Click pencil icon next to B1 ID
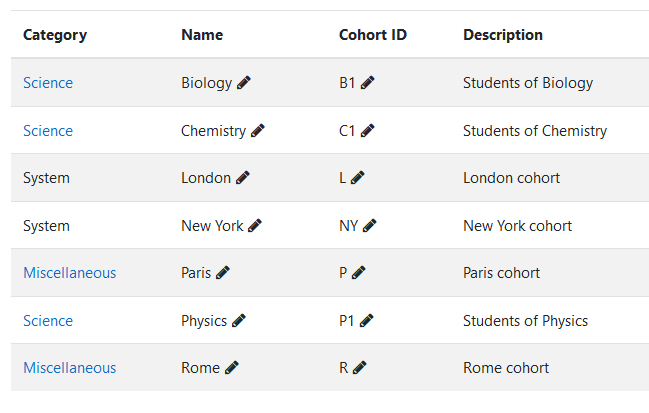Viewport: 649px width, 413px height. (368, 83)
